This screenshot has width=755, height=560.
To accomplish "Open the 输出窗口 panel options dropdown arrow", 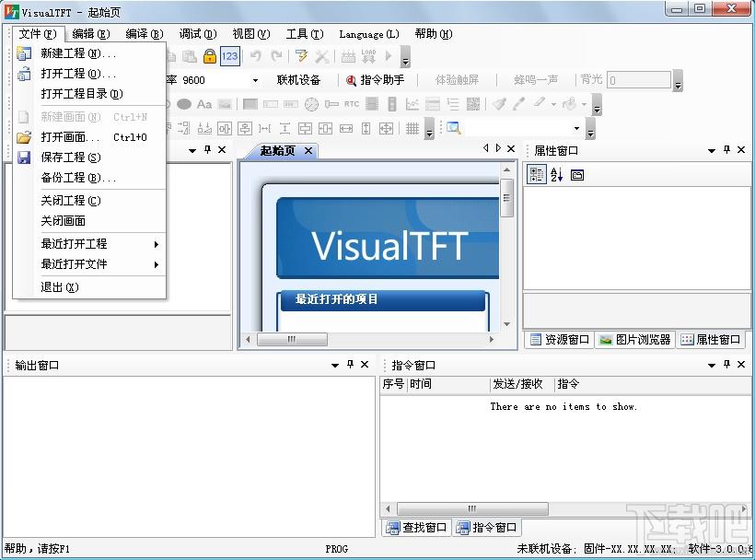I will point(335,365).
